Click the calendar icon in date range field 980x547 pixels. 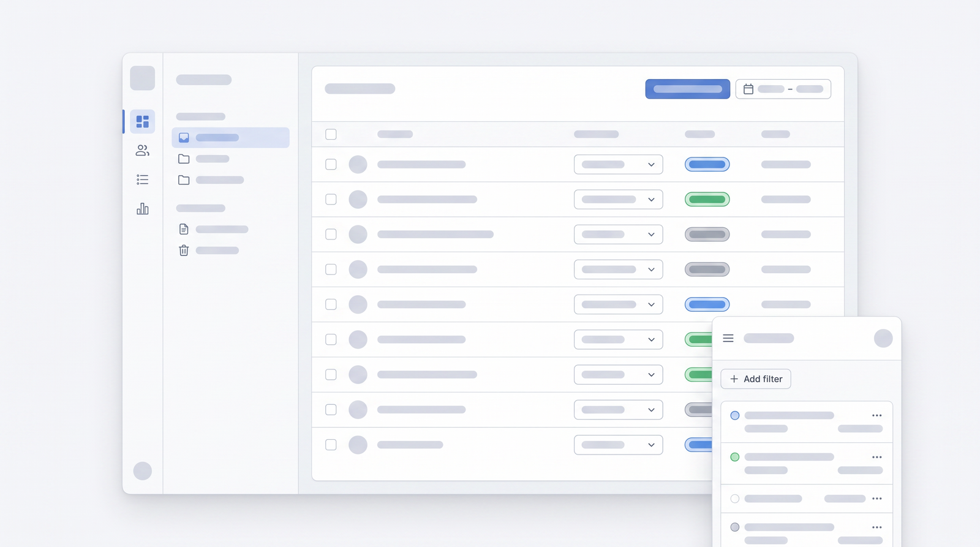(x=748, y=89)
